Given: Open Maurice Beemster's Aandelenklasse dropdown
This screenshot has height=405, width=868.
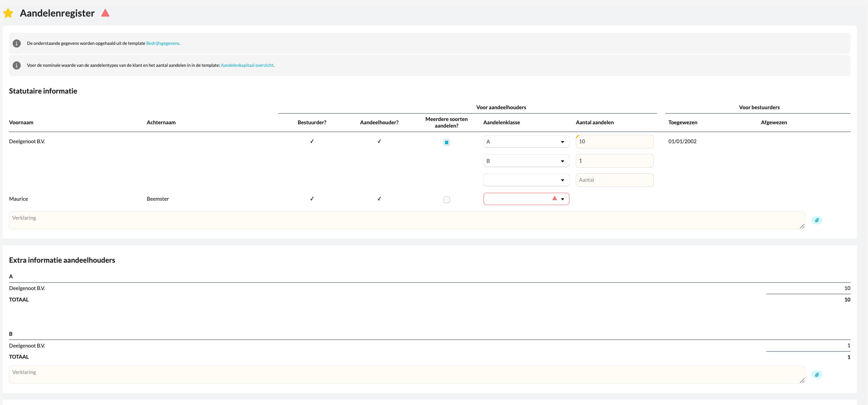Looking at the screenshot, I should coord(519,199).
